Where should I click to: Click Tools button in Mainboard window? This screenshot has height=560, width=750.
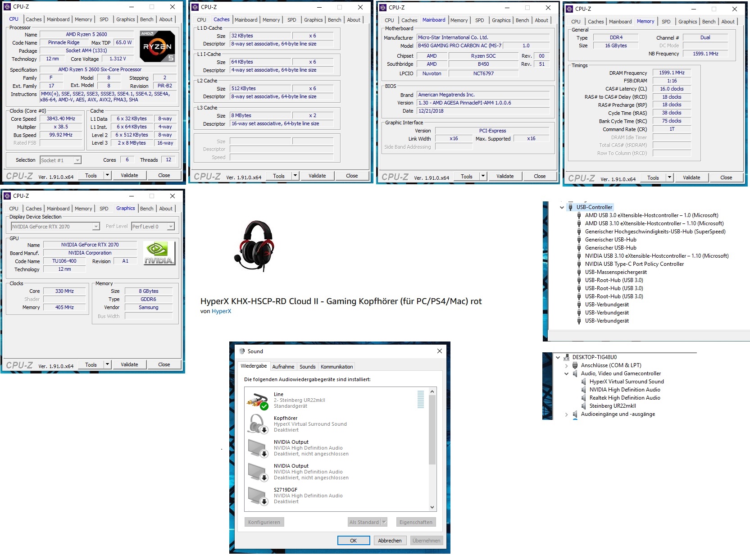tap(467, 176)
